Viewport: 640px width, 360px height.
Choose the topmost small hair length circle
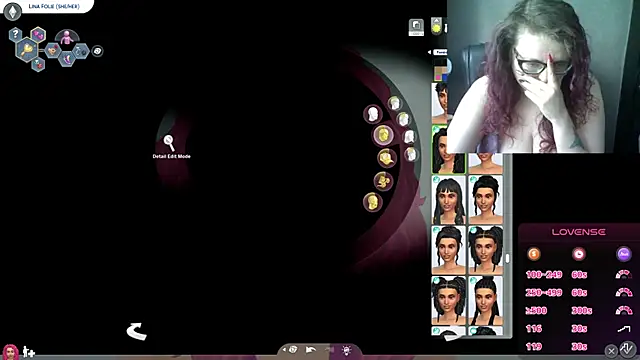click(x=394, y=104)
